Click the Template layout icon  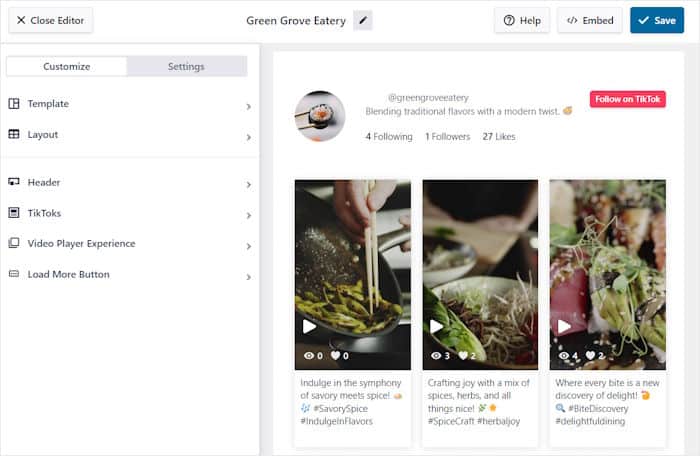[x=14, y=104]
